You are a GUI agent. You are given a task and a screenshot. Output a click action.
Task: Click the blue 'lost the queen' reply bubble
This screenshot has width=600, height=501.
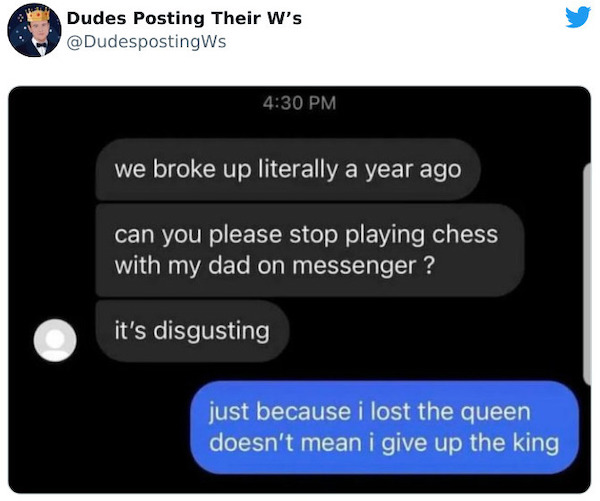(384, 427)
